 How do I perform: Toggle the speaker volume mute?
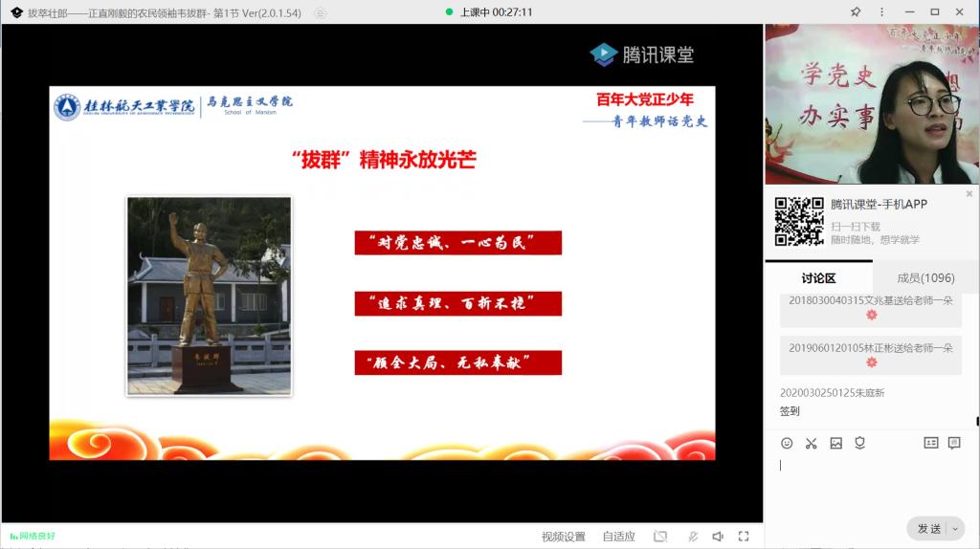coord(718,537)
